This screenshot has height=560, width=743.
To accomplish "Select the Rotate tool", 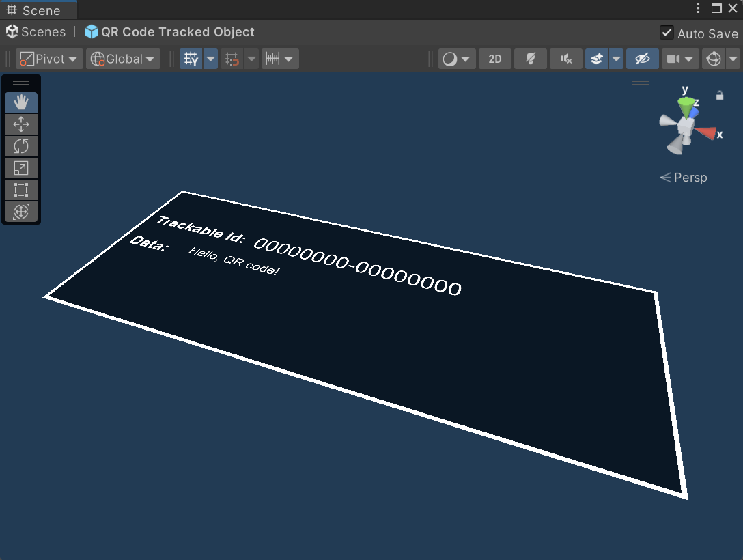I will click(x=21, y=146).
